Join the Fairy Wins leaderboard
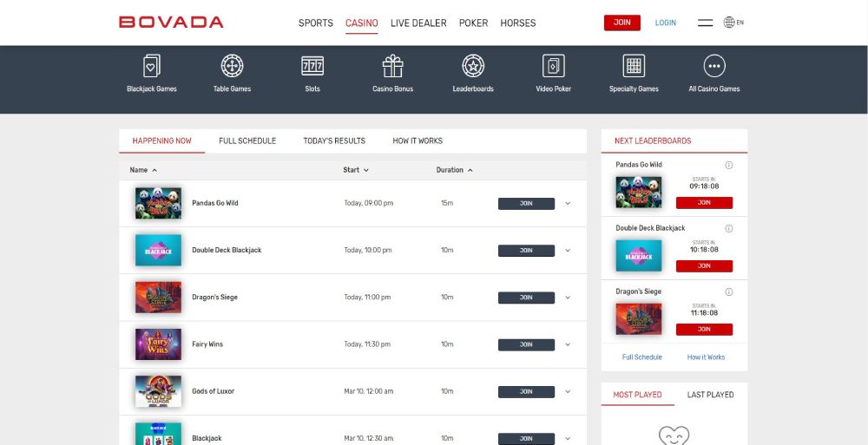Viewport: 868px width, 445px height. (x=527, y=345)
